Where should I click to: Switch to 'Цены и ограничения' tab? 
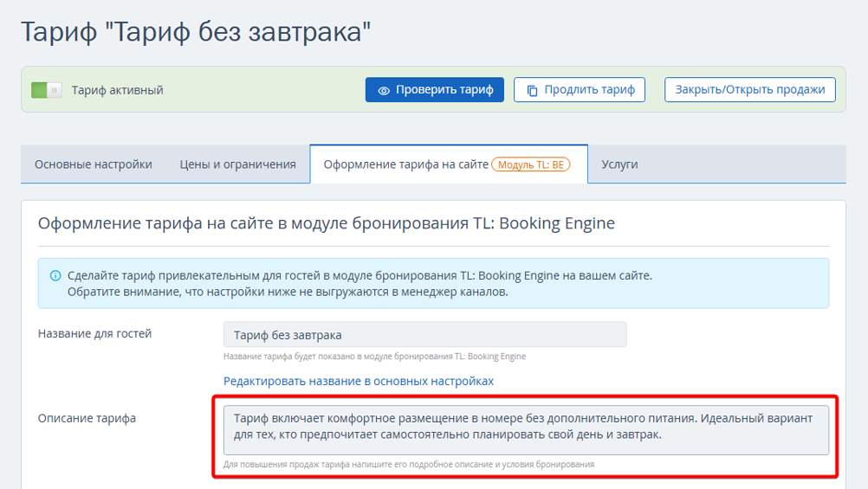237,164
